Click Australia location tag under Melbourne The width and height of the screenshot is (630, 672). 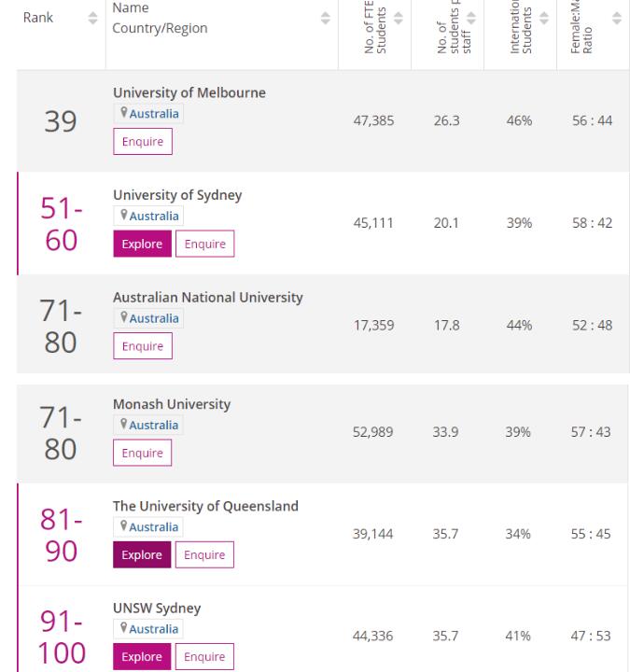148,114
